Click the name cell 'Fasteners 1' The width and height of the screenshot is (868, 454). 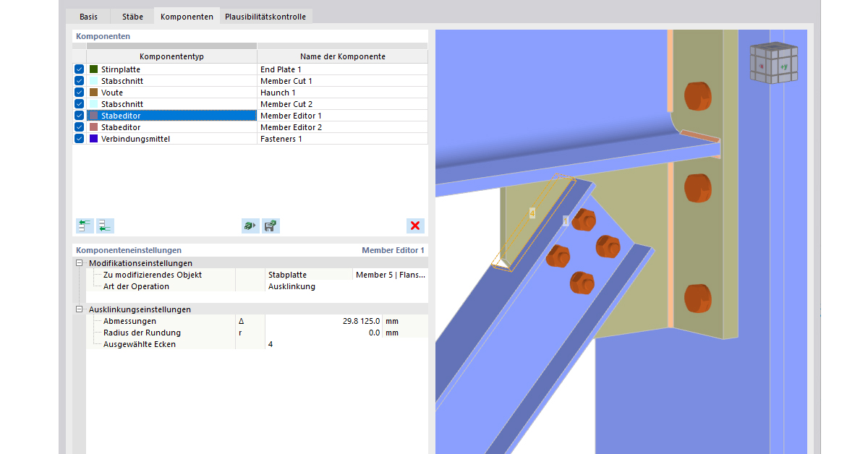tap(342, 139)
